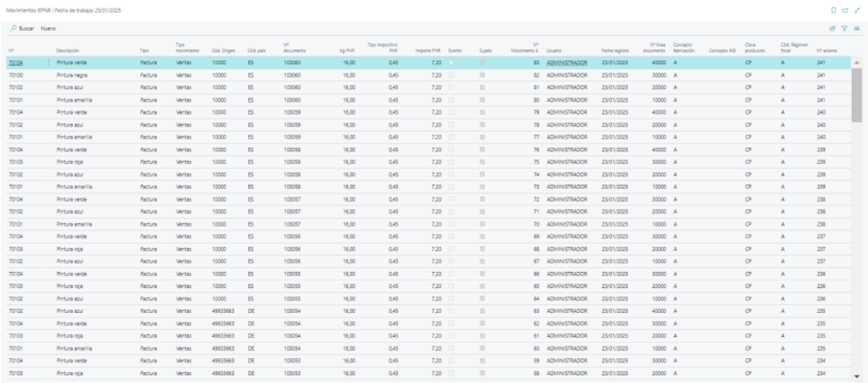Toggle Sujeto checkbox for movement 83

click(x=482, y=62)
